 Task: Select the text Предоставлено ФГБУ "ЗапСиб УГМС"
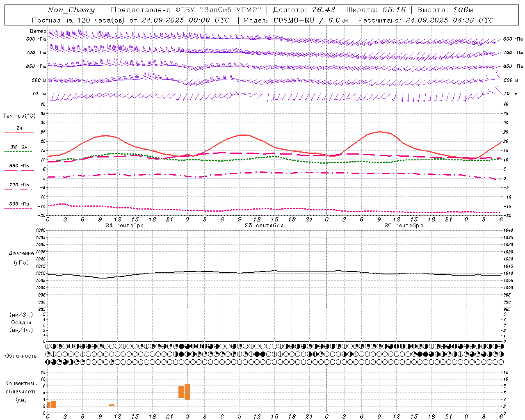click(186, 10)
